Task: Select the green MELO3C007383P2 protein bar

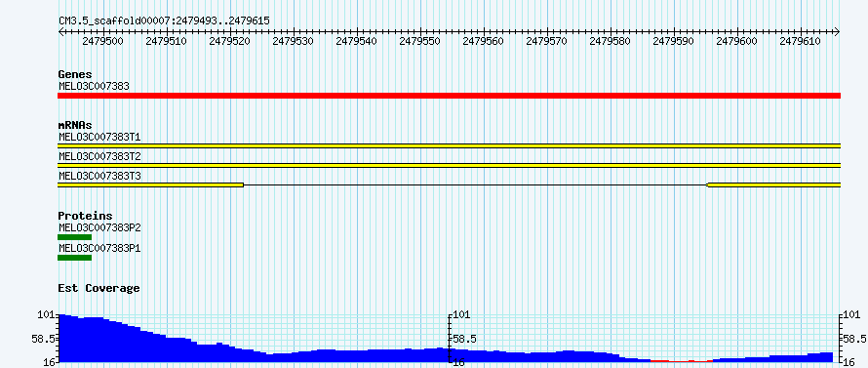Action: 75,237
